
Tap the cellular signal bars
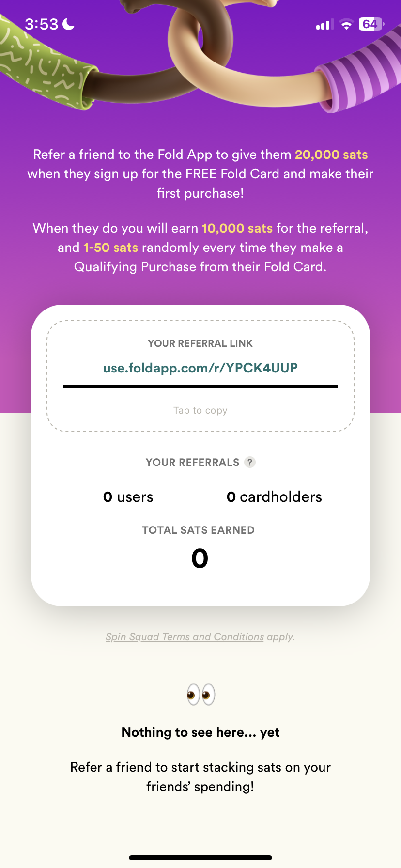(323, 25)
